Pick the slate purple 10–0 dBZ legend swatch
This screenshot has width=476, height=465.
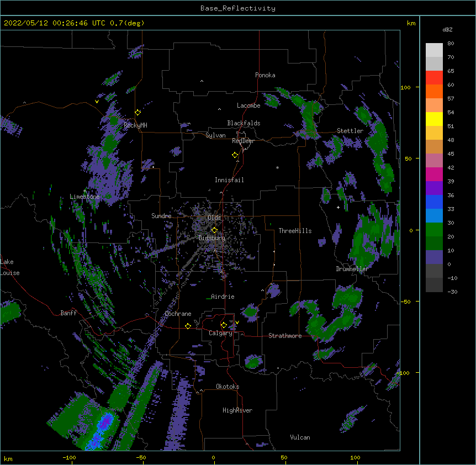pyautogui.click(x=434, y=257)
